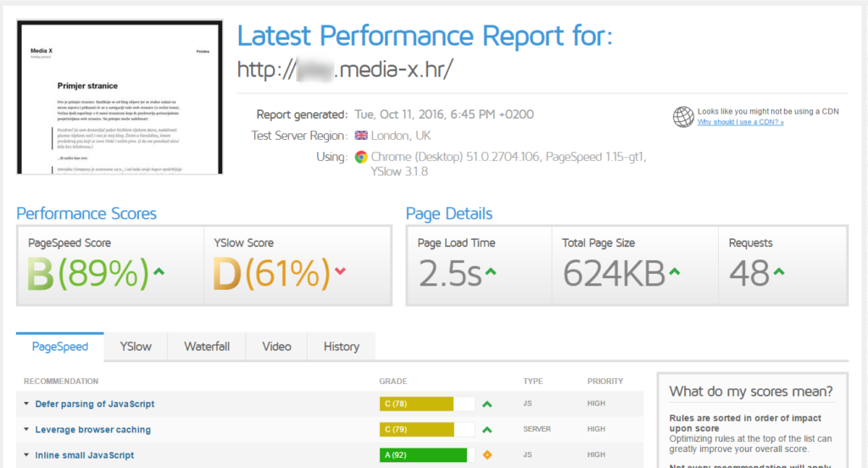868x468 pixels.
Task: Open the Waterfall tab
Action: click(x=207, y=347)
